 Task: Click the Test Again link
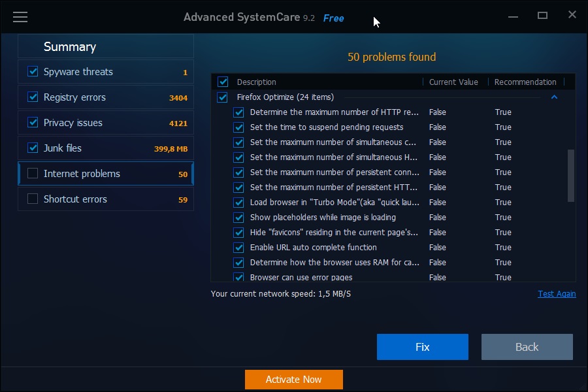tap(557, 293)
